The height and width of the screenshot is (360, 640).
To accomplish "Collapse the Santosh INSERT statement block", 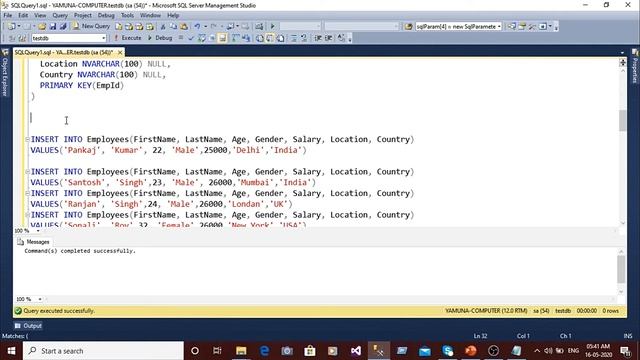I will [x=27, y=171].
